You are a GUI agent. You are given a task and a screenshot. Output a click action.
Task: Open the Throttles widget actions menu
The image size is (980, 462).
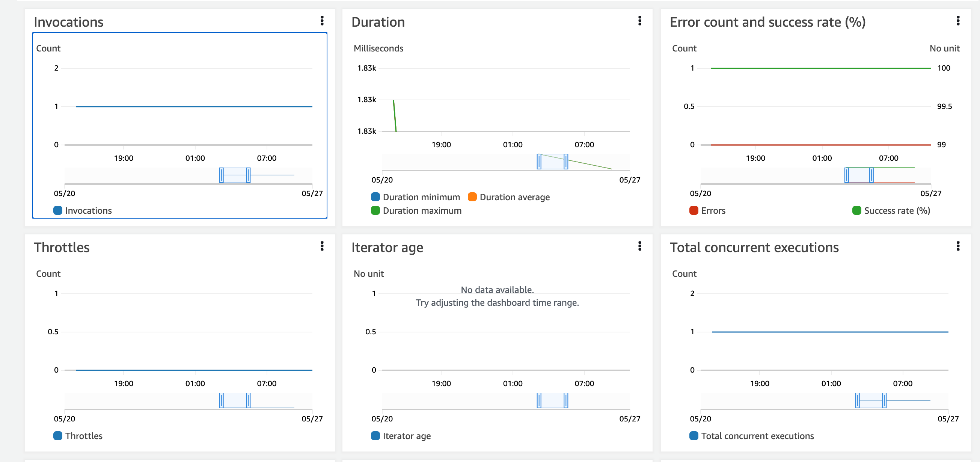click(x=322, y=246)
